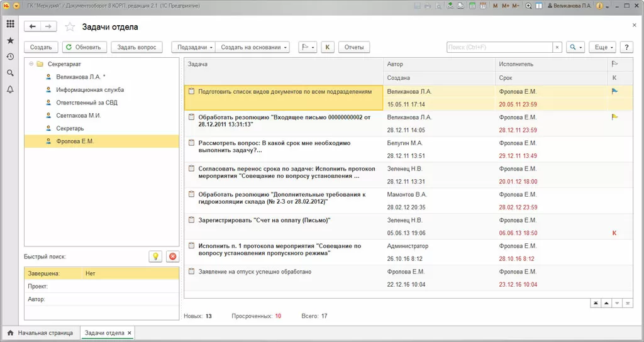Switch to Начальная страница tab
The height and width of the screenshot is (342, 644).
point(40,333)
